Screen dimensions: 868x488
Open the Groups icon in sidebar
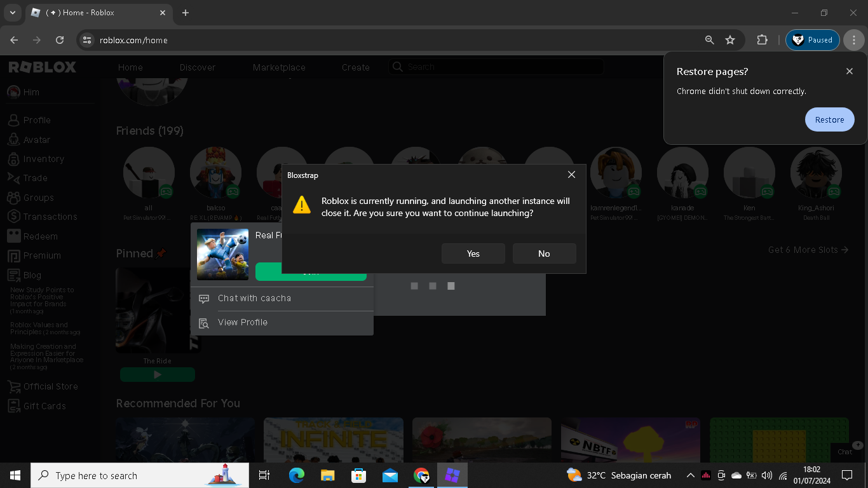[x=13, y=198]
